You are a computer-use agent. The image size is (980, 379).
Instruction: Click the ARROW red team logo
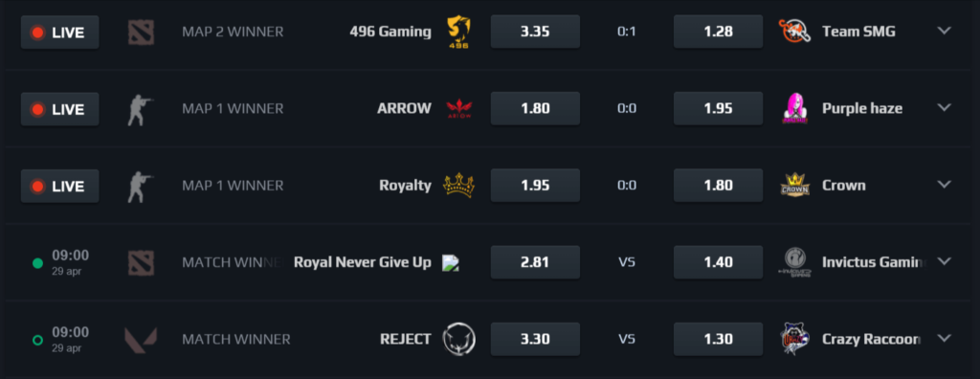(458, 109)
